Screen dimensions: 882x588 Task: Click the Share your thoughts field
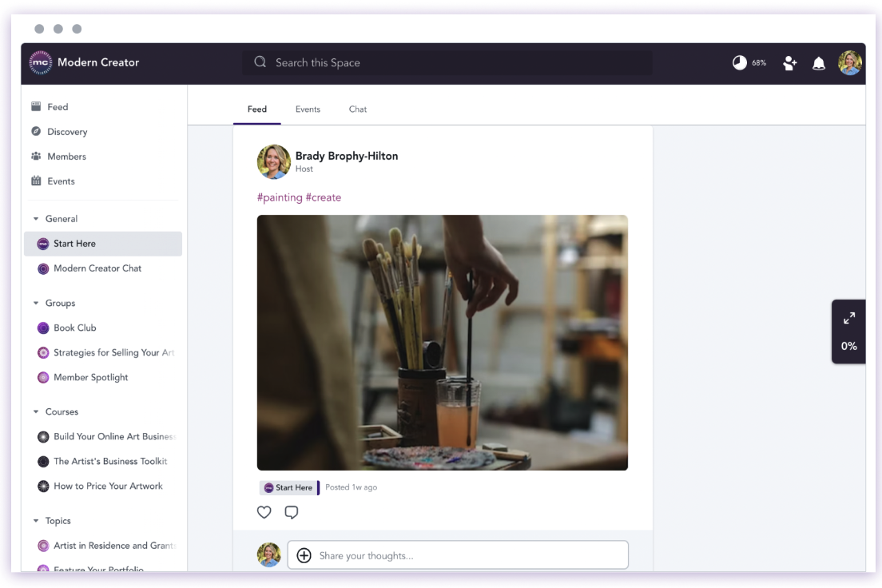coord(458,555)
